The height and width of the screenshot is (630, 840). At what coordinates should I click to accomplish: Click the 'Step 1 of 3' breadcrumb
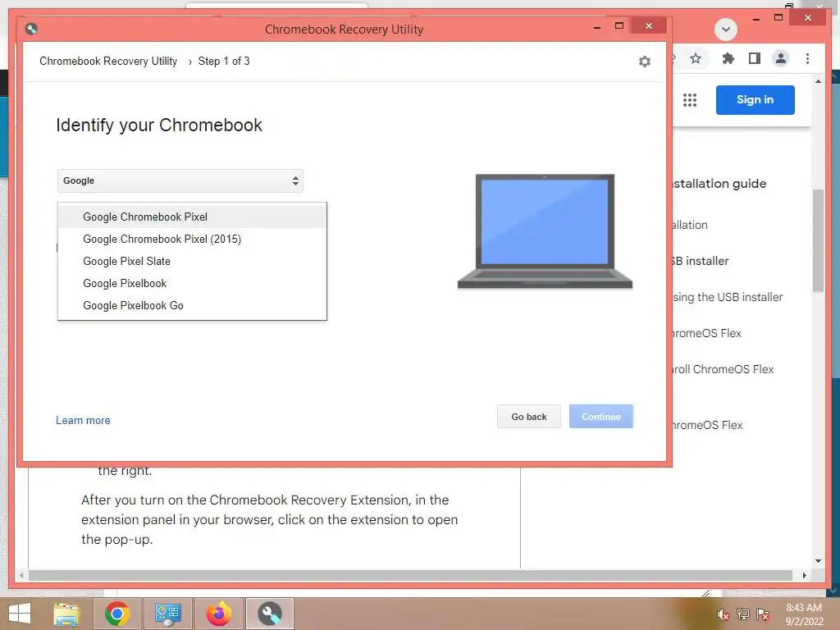point(224,61)
